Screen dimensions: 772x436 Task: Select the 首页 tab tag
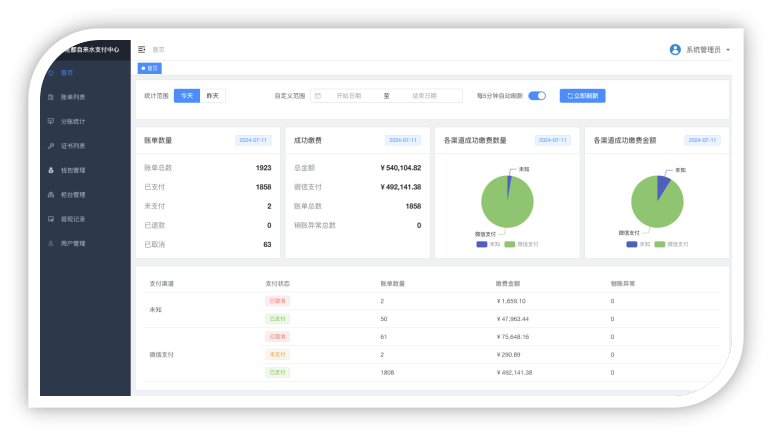[x=150, y=68]
